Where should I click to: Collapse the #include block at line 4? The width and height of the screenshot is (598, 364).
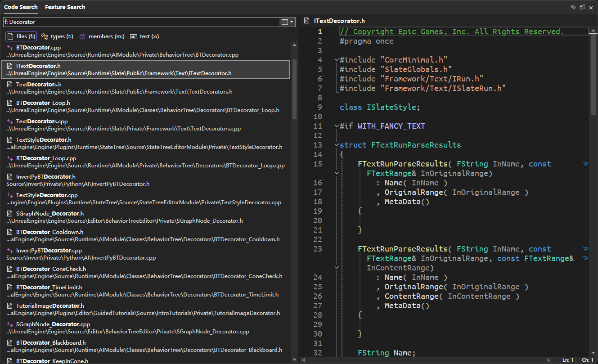pos(336,60)
